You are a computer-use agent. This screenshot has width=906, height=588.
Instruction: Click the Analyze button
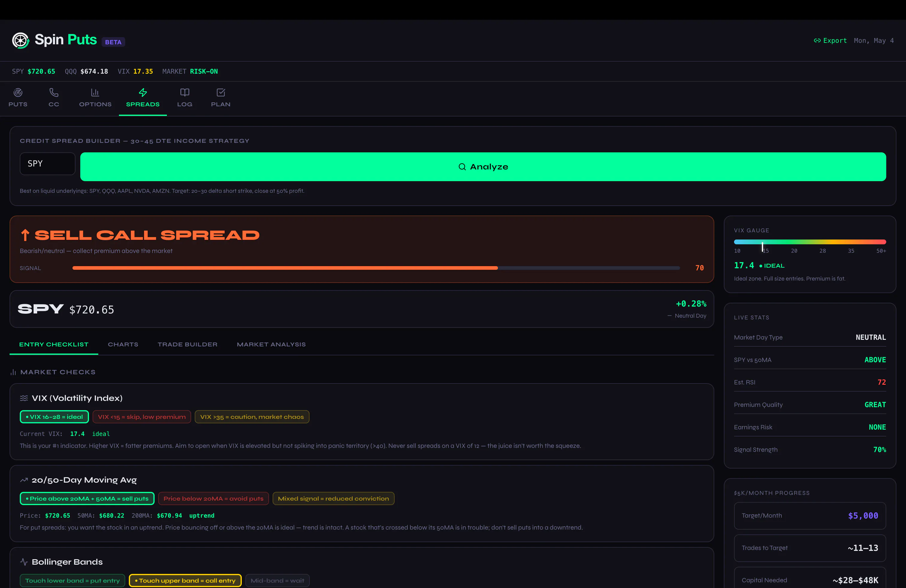(x=483, y=166)
